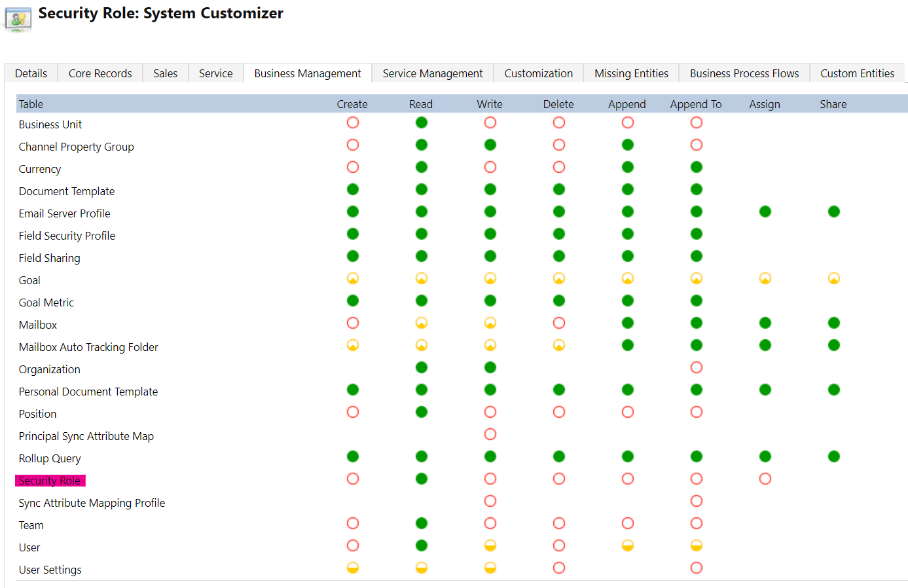Viewport: 908px width, 588px height.
Task: Switch to the Customization tab
Action: [538, 73]
